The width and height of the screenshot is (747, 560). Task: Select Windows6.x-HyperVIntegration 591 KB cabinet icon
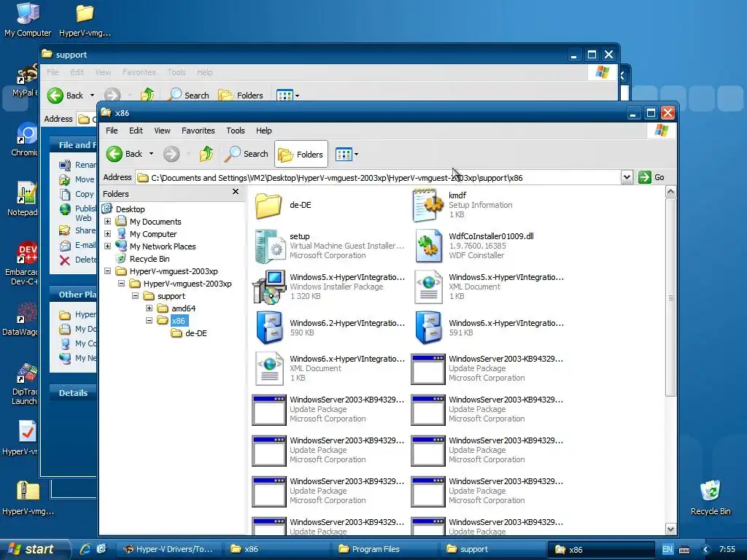tap(427, 327)
